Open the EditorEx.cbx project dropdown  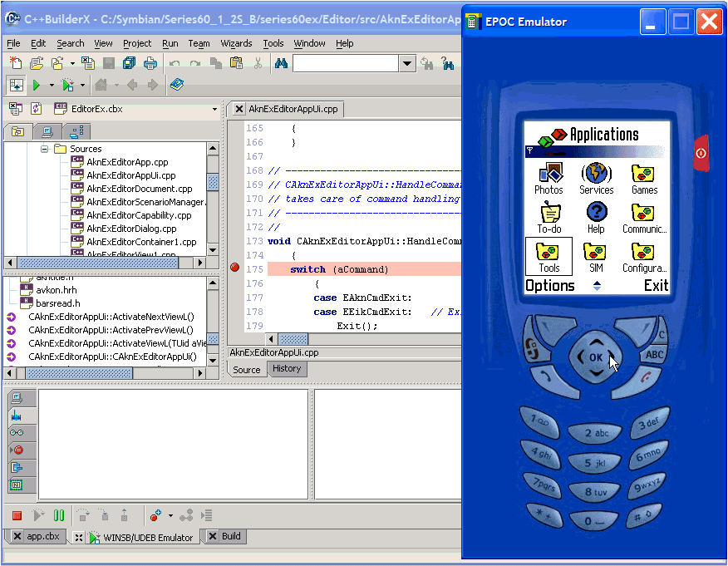click(214, 110)
